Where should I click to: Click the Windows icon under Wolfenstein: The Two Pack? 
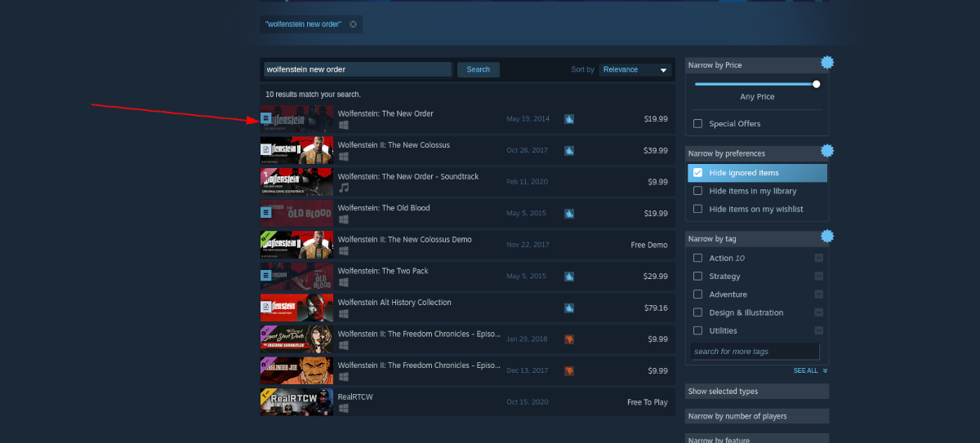344,282
